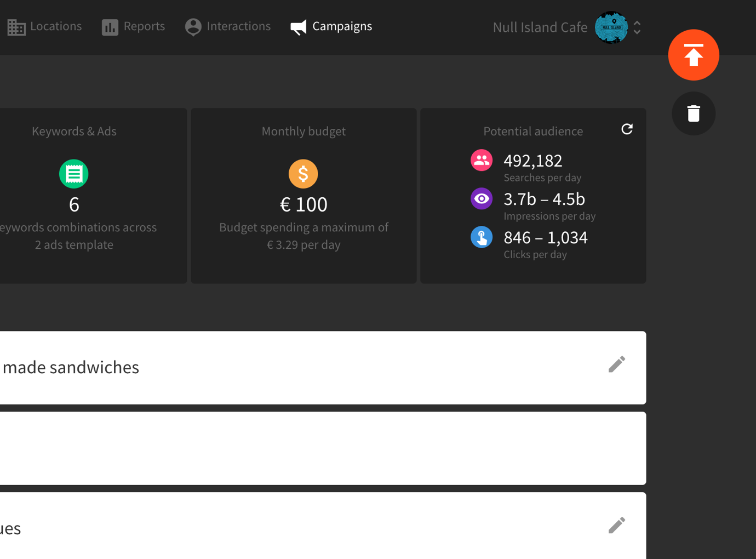The image size is (756, 559).
Task: Click the empty white middle row
Action: [x=323, y=448]
